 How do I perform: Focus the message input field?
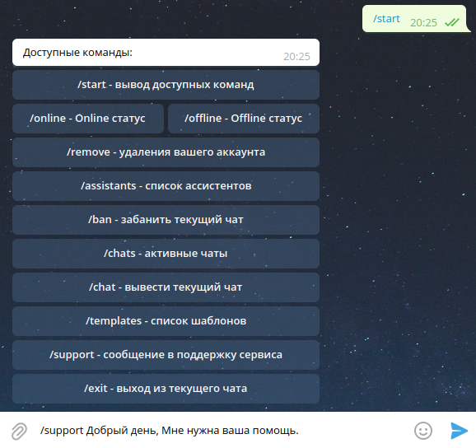[223, 431]
